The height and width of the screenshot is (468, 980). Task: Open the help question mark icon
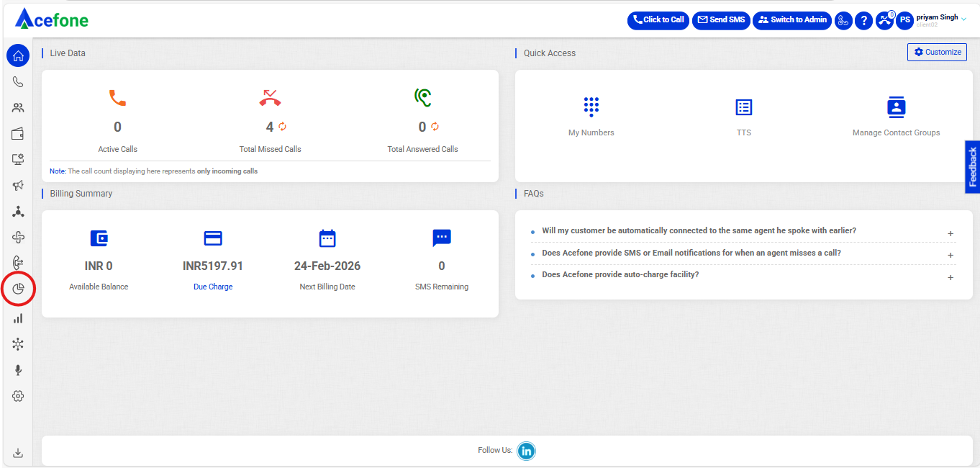863,21
